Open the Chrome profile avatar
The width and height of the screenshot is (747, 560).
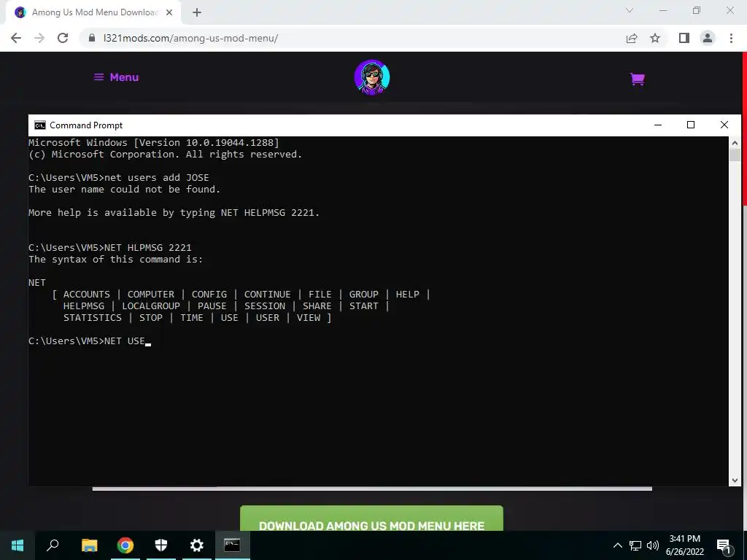708,38
